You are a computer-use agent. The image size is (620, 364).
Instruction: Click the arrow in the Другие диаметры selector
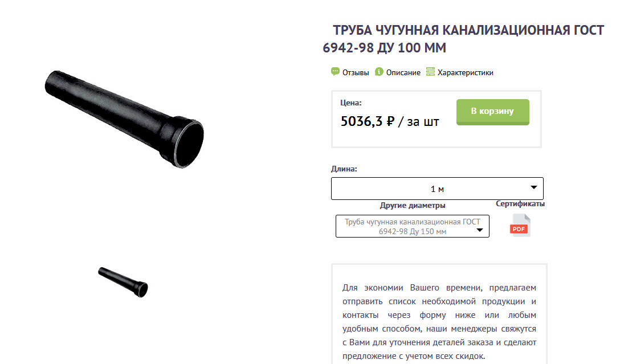point(480,230)
